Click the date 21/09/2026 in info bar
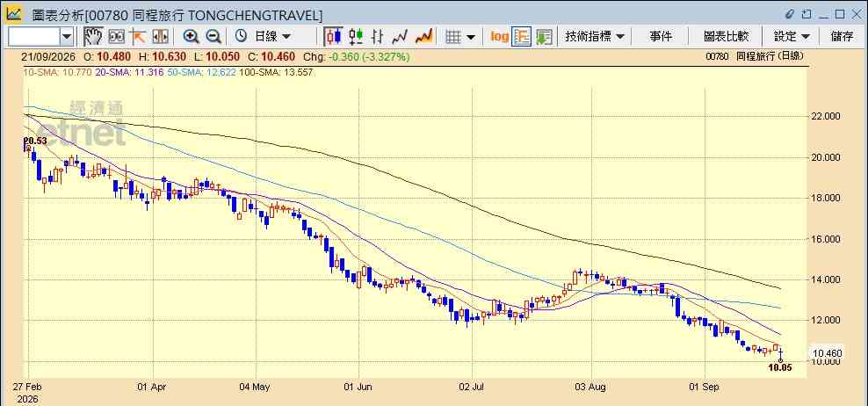 coord(50,56)
